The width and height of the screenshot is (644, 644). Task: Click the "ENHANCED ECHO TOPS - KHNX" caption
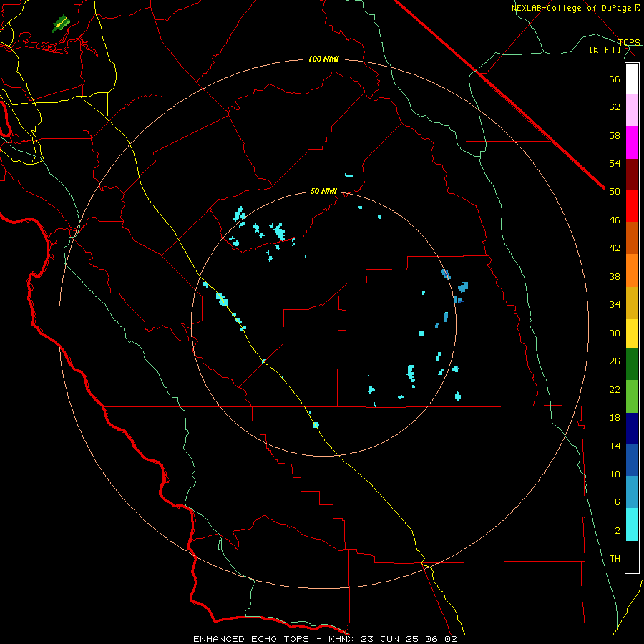click(275, 639)
